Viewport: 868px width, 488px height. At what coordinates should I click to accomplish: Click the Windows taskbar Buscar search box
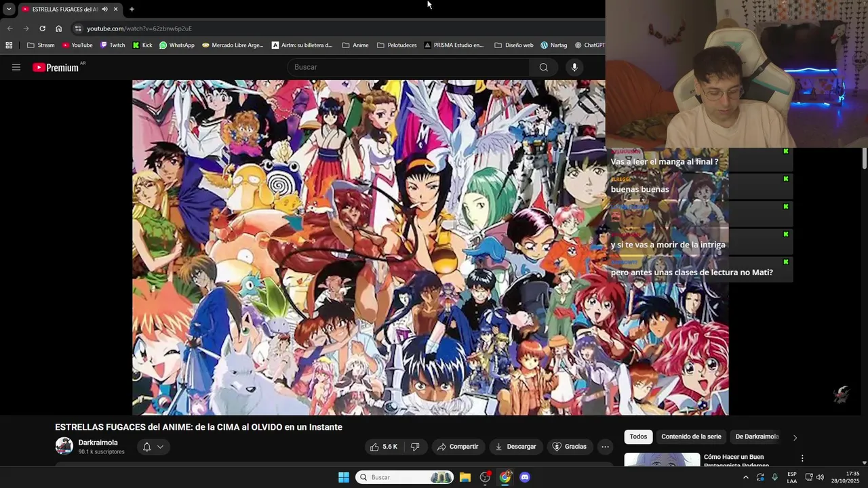tap(405, 477)
